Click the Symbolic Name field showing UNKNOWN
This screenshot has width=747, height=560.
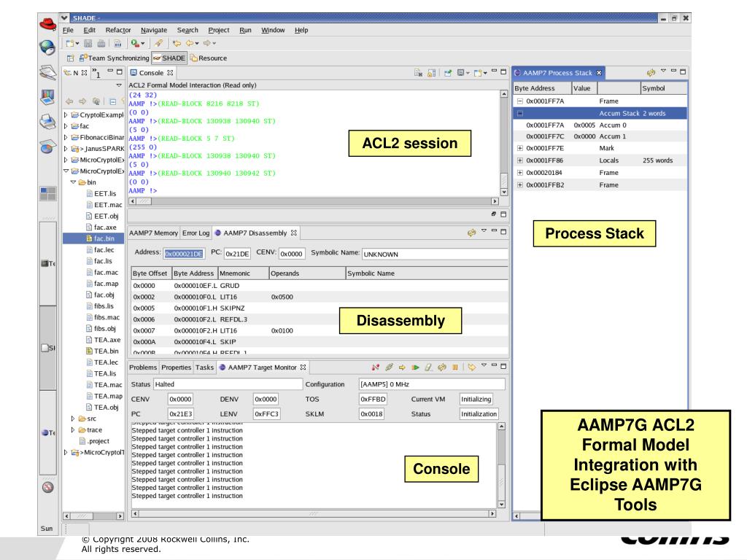[x=435, y=254]
